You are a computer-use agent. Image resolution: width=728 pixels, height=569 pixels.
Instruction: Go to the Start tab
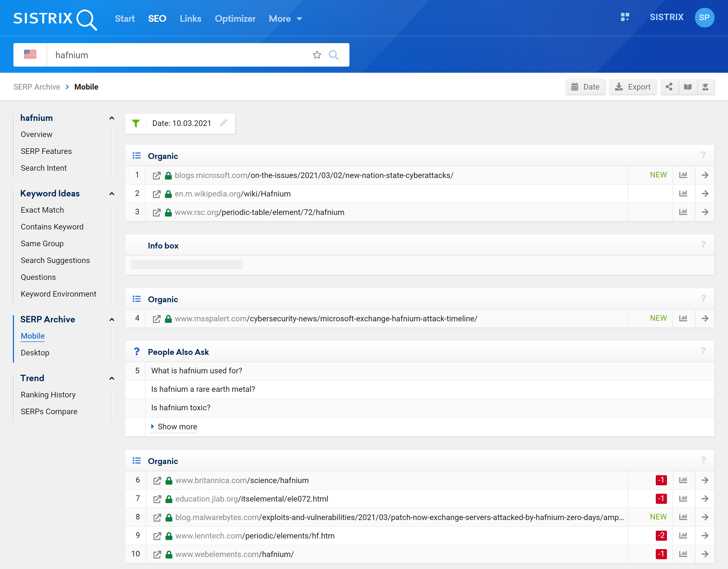[125, 19]
